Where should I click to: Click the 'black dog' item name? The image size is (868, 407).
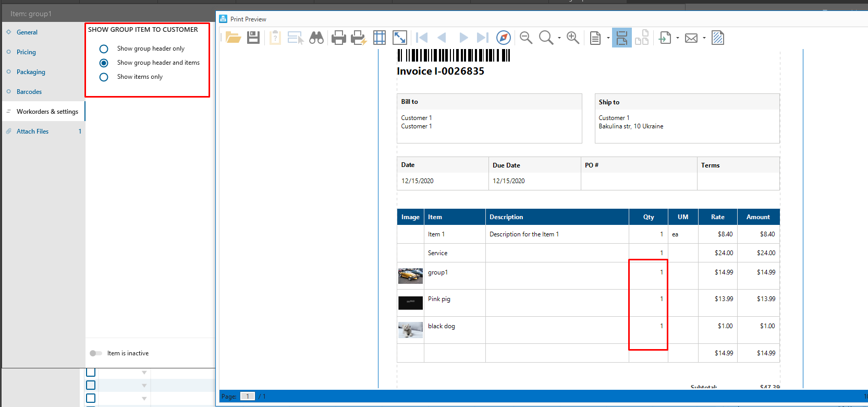[x=442, y=326]
